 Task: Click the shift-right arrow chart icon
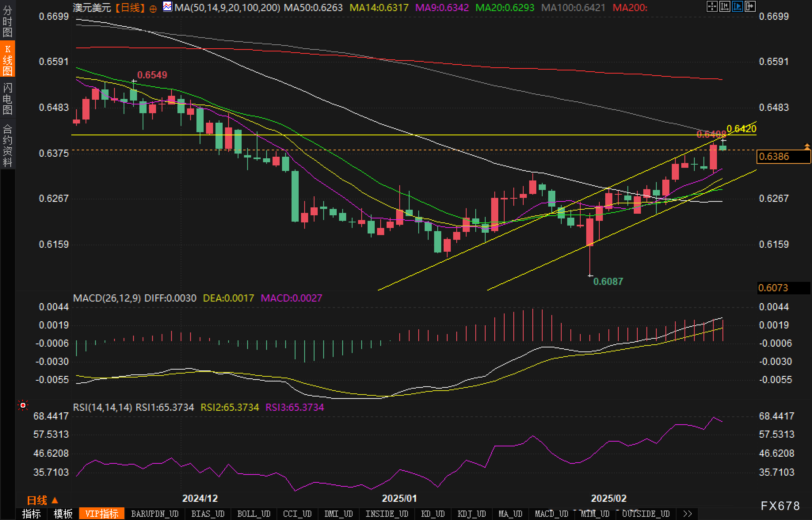750,6
